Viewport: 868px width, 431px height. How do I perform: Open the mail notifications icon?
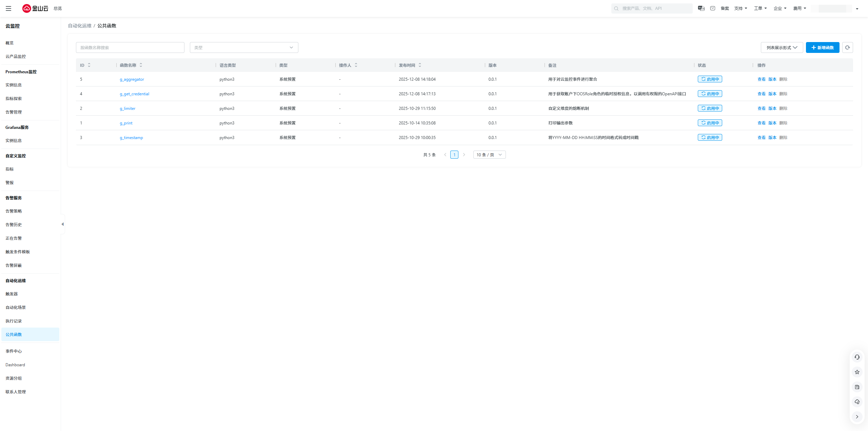713,8
